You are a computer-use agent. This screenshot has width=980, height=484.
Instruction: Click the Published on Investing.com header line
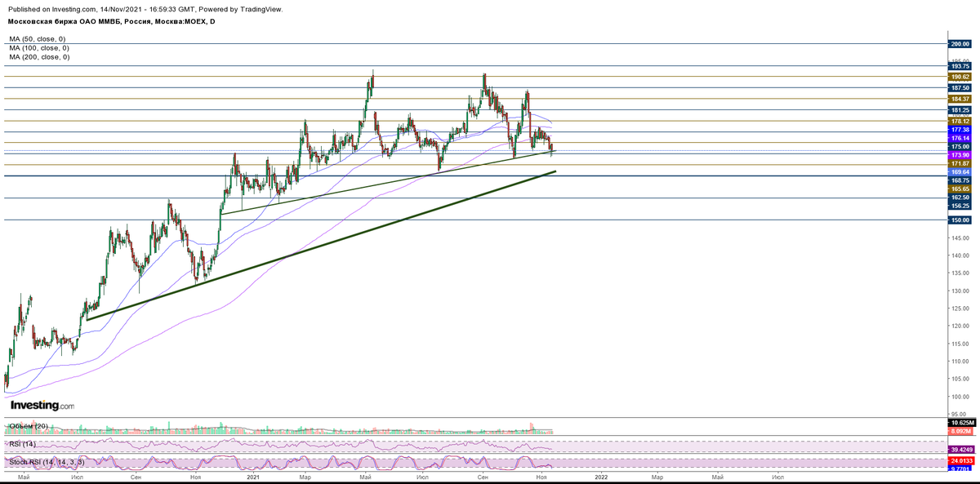[x=145, y=9]
